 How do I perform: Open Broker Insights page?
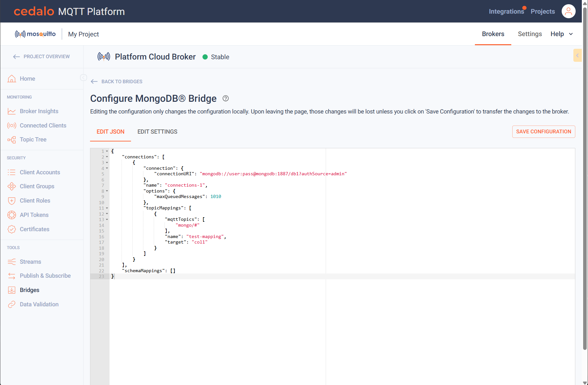click(x=39, y=111)
